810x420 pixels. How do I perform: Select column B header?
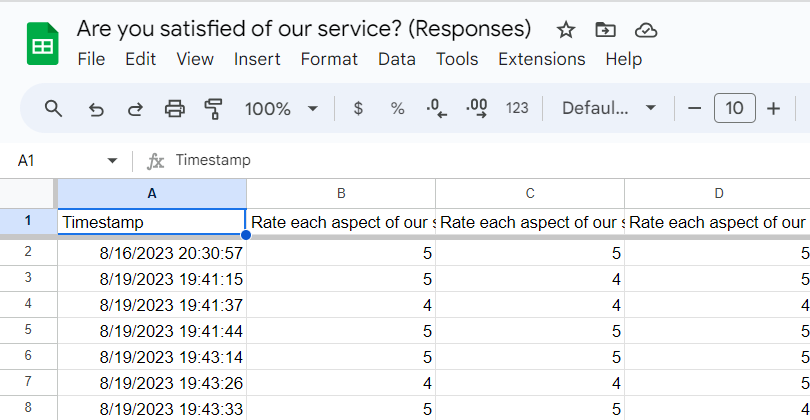click(341, 193)
